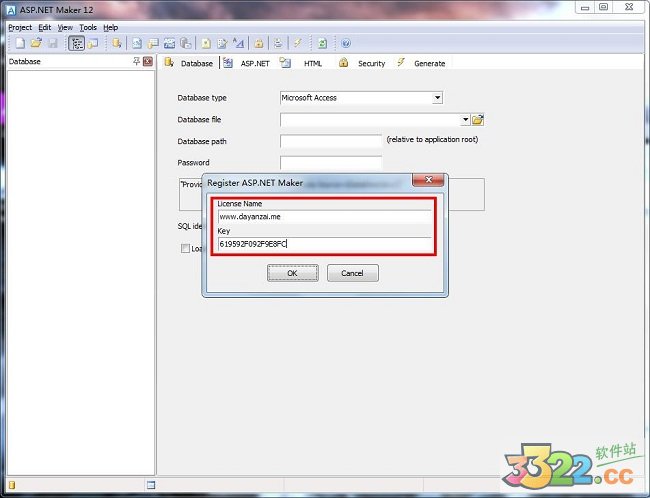
Task: Click the New project toolbar icon
Action: pyautogui.click(x=20, y=43)
